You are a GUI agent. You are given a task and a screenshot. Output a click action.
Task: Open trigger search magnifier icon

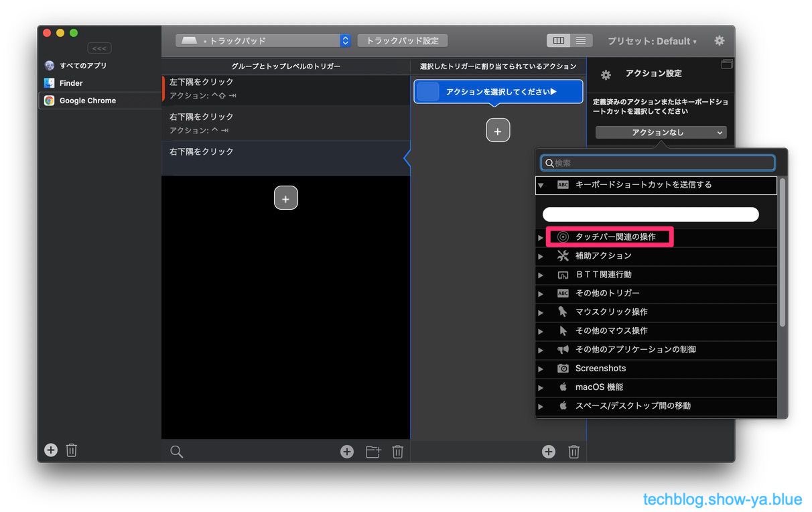pos(176,452)
